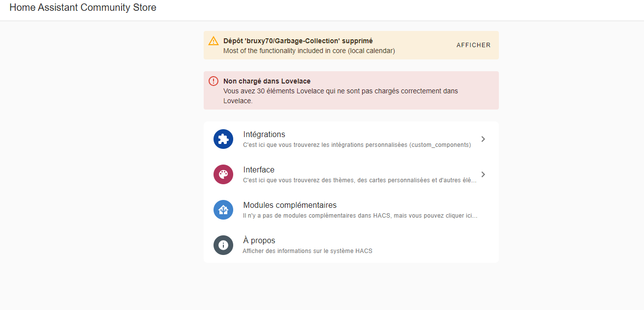Open the Modules complémentaires entry
The image size is (644, 310).
351,210
